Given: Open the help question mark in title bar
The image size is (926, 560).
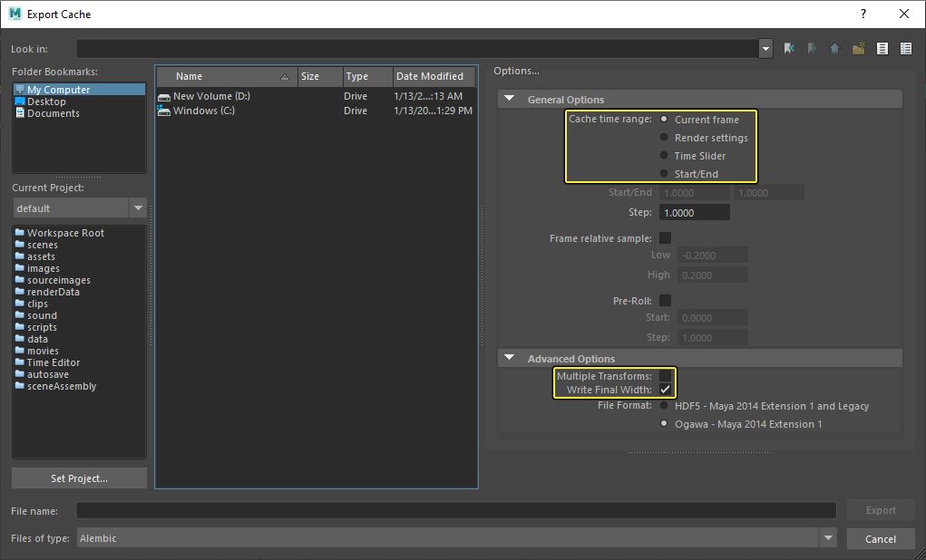Looking at the screenshot, I should pos(863,14).
